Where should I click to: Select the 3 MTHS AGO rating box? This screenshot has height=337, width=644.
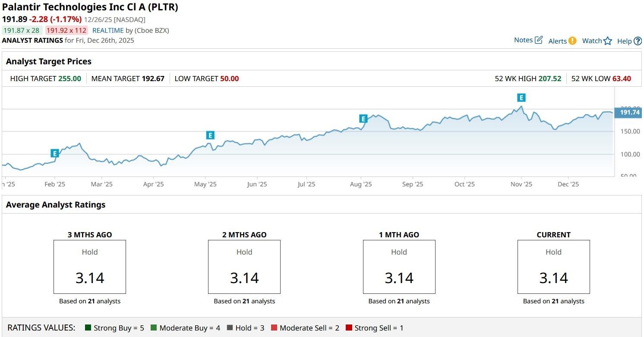click(90, 267)
